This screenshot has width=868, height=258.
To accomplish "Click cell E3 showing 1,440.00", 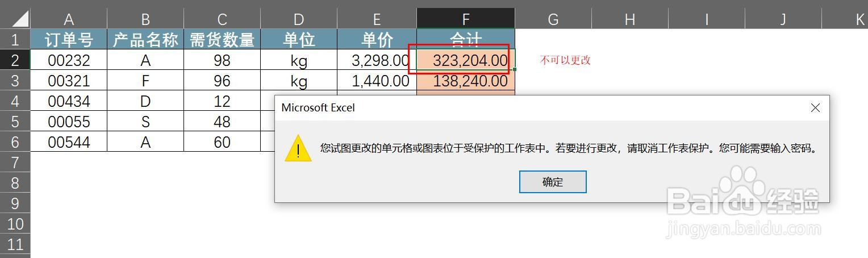I will tap(377, 81).
